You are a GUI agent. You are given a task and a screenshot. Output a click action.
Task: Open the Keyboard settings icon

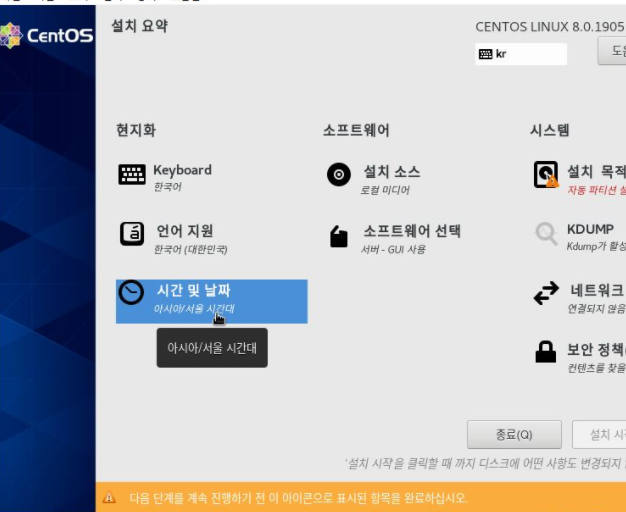coord(132,175)
